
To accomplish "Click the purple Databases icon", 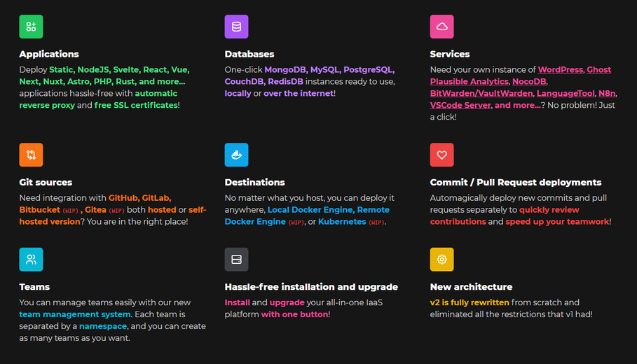I will click(236, 27).
